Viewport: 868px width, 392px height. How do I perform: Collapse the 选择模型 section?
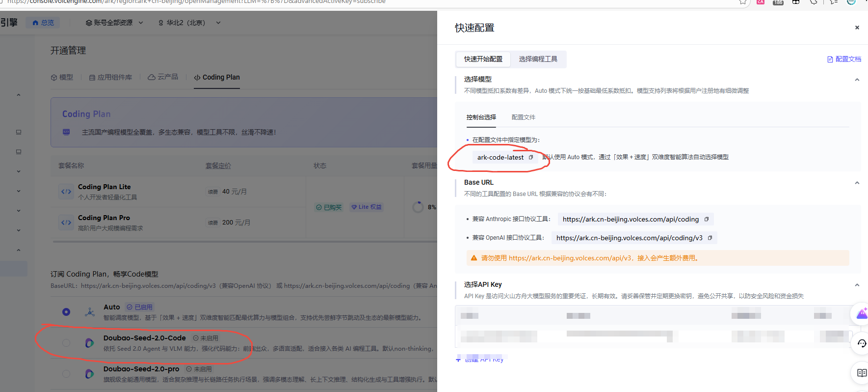pos(857,80)
